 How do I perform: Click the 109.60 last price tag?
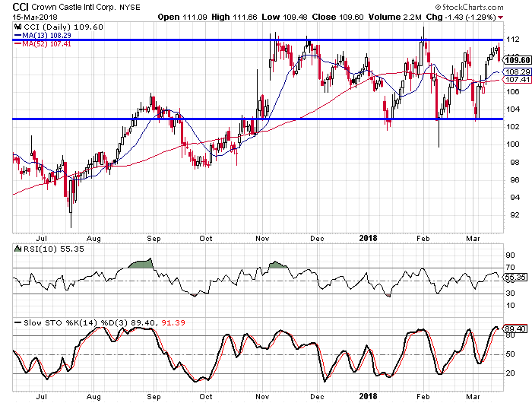[x=518, y=60]
